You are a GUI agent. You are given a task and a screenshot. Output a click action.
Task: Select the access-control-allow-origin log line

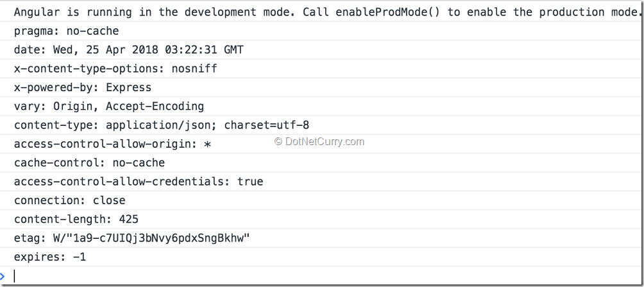(112, 144)
